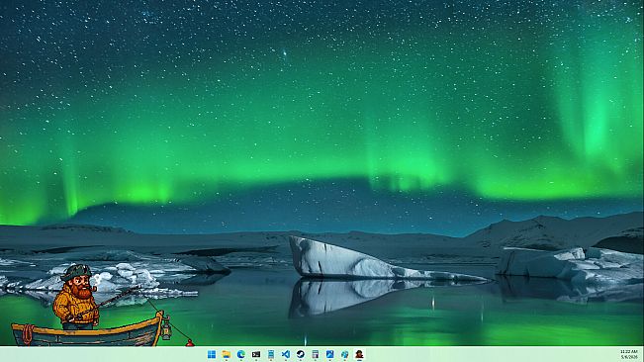Open File Explorer from the taskbar
Image resolution: width=644 pixels, height=362 pixels.
(x=227, y=354)
